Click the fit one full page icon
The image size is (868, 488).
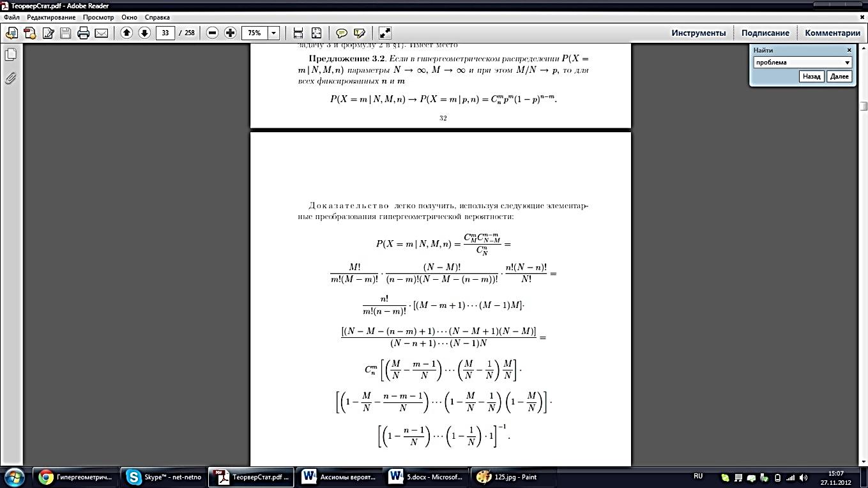coord(316,33)
